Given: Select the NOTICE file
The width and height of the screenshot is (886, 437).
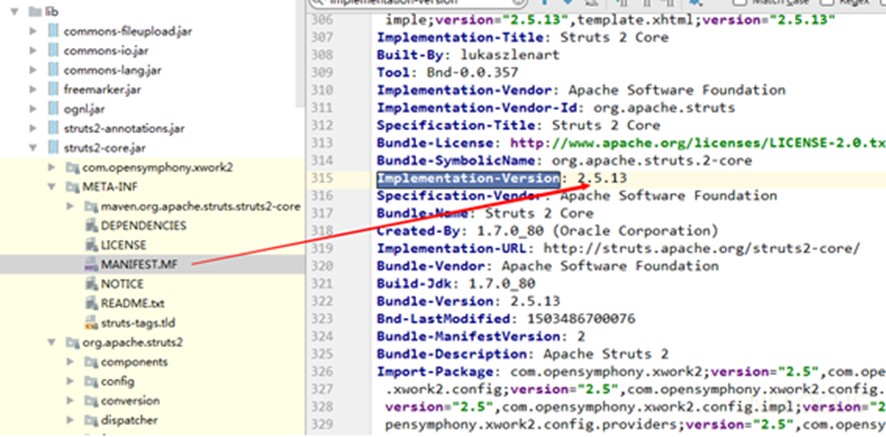Looking at the screenshot, I should point(122,284).
